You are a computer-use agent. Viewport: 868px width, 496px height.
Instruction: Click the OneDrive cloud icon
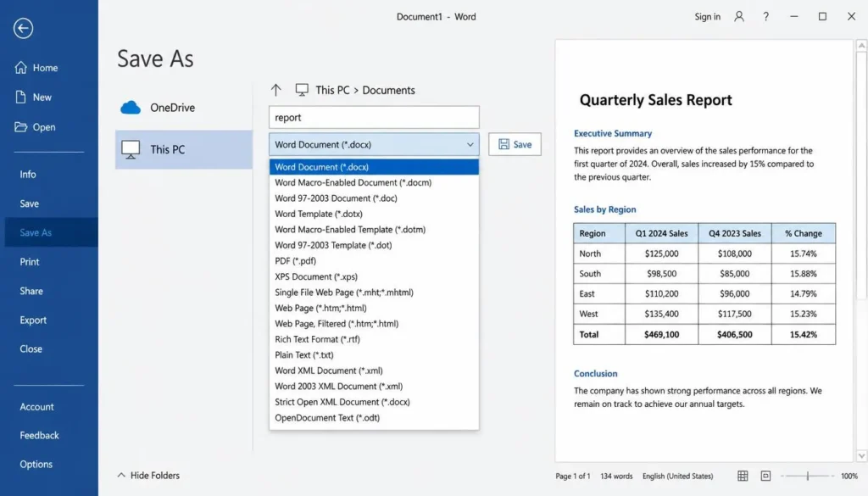pyautogui.click(x=131, y=108)
